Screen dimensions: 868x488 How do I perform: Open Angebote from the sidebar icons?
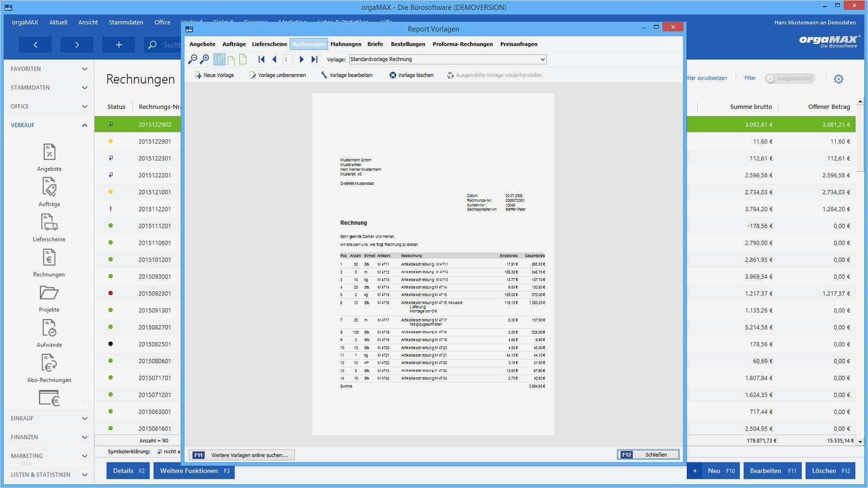[x=49, y=157]
